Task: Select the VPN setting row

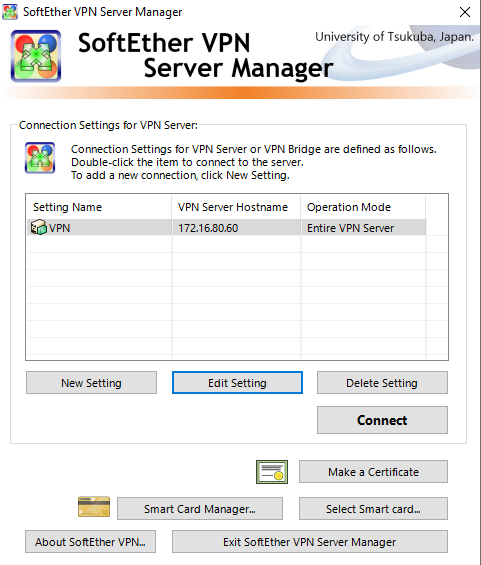Action: coord(227,228)
